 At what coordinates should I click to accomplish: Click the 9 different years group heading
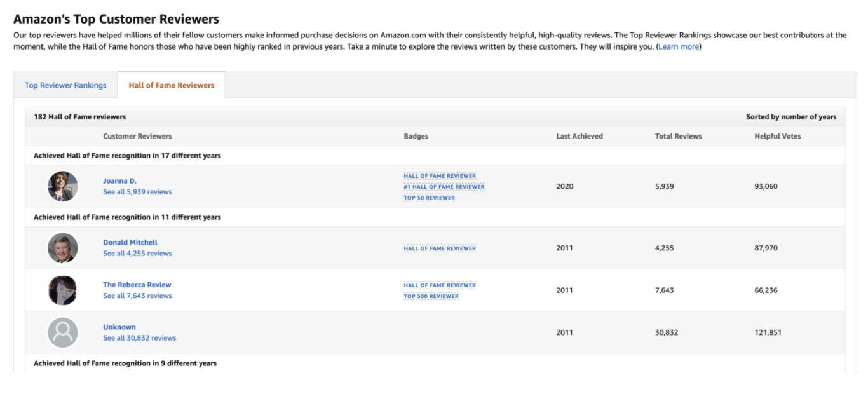(x=125, y=363)
